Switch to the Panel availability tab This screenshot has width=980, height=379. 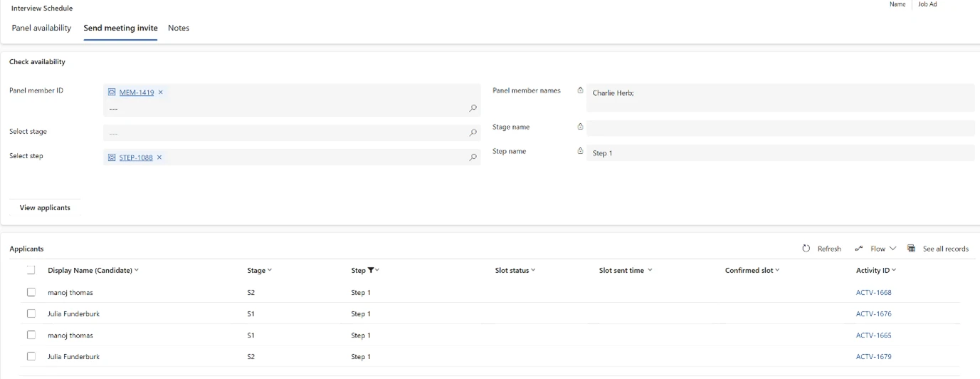coord(41,28)
